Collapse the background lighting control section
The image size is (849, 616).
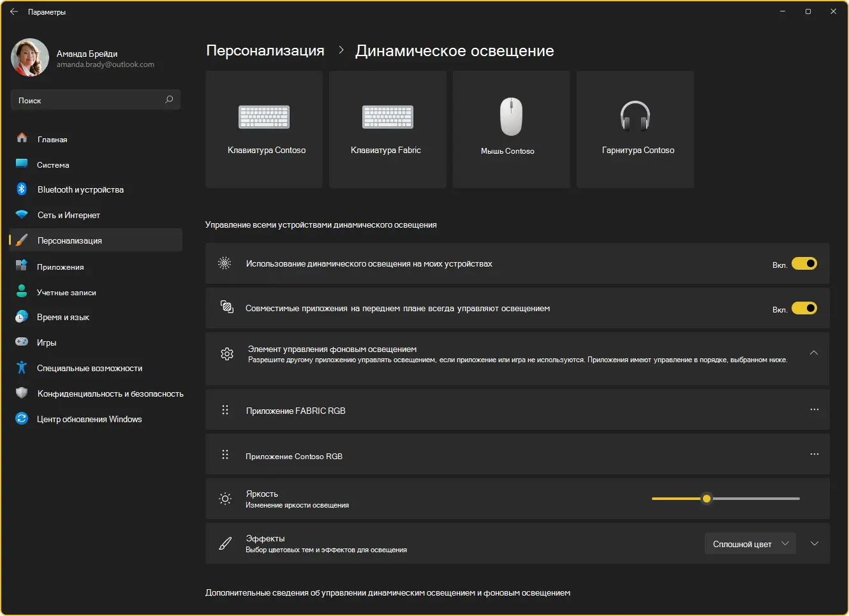click(814, 353)
